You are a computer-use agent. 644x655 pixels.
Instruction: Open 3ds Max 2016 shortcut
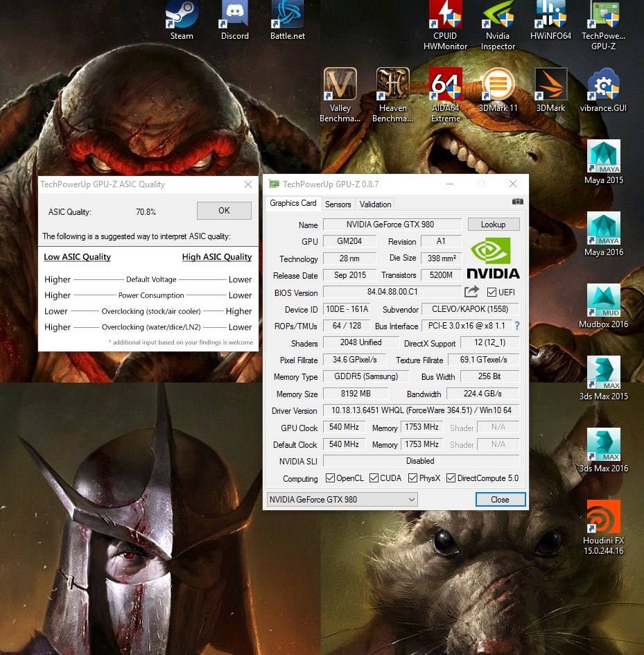point(603,451)
